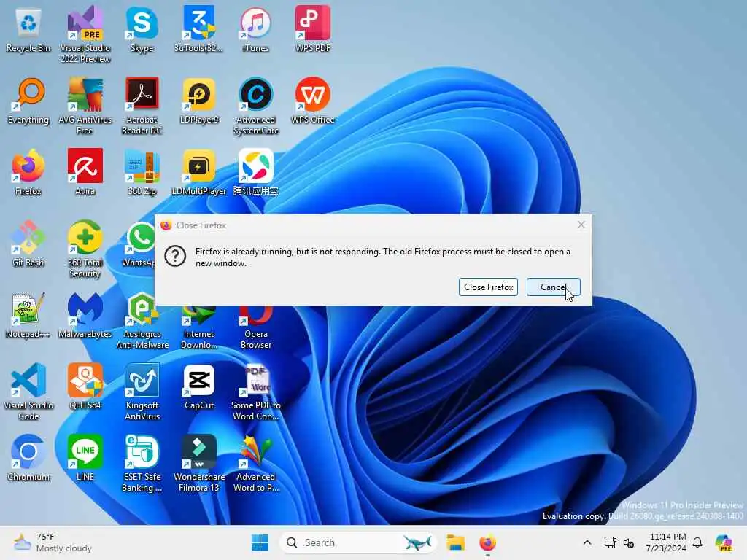Select the WPS Office desktop icon
The width and height of the screenshot is (747, 560).
[312, 102]
